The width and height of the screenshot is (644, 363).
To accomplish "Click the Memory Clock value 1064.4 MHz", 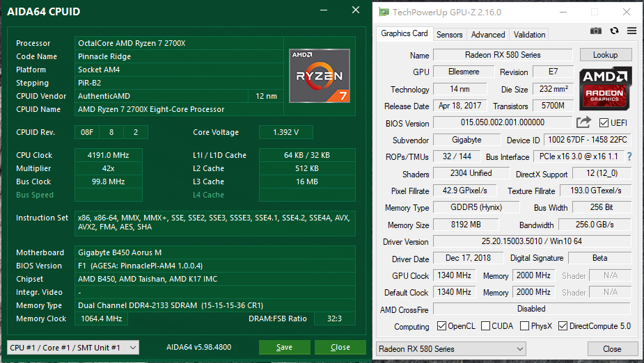I will click(x=101, y=318).
